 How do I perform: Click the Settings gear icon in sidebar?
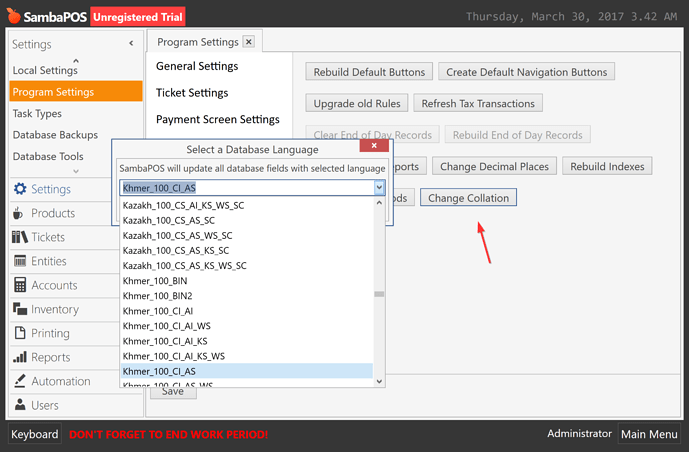coord(20,189)
